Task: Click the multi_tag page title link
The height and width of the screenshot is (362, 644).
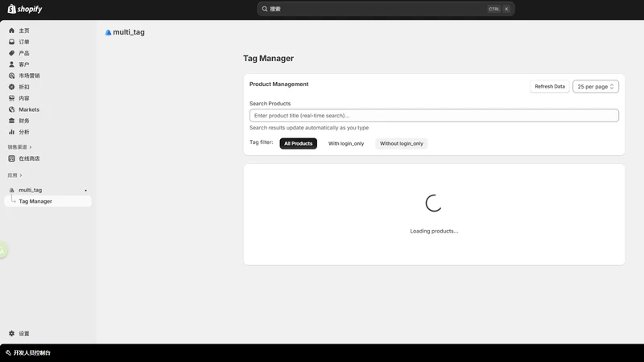Action: pyautogui.click(x=129, y=32)
